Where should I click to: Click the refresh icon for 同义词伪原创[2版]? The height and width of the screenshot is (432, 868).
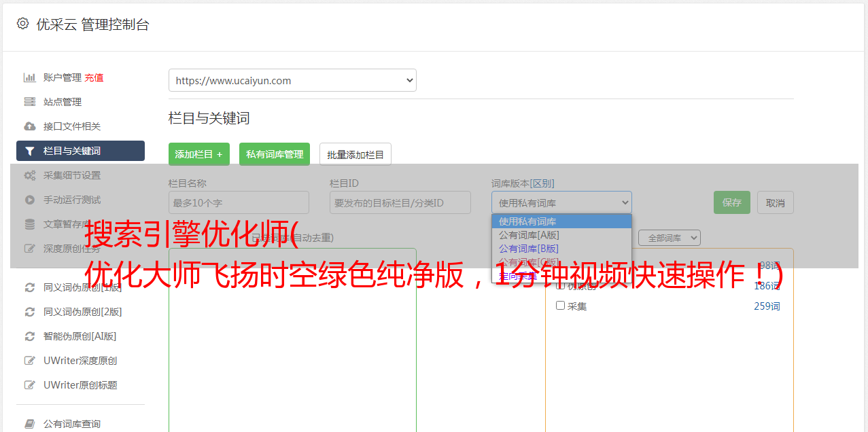(30, 312)
